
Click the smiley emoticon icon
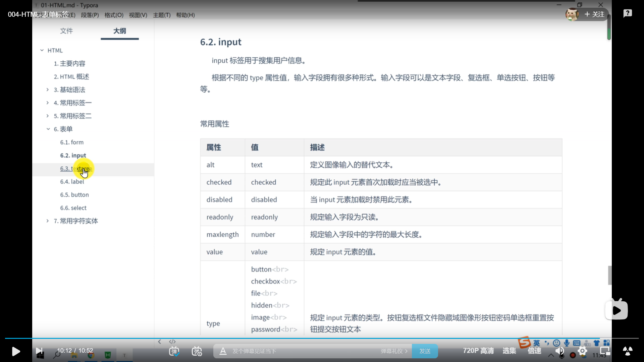556,343
